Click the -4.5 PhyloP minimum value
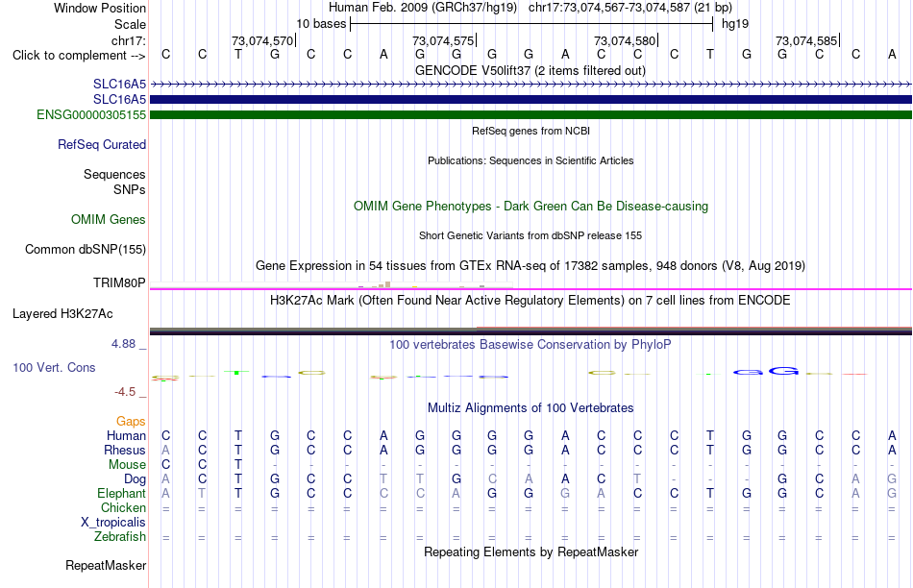Screen dimensions: 913x588 [125, 392]
